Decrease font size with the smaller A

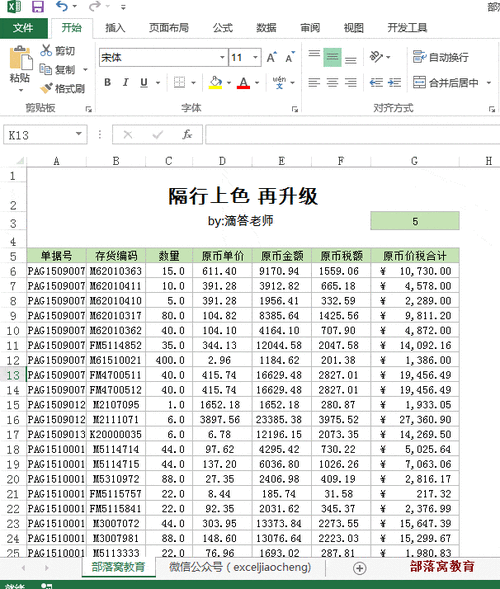point(290,57)
